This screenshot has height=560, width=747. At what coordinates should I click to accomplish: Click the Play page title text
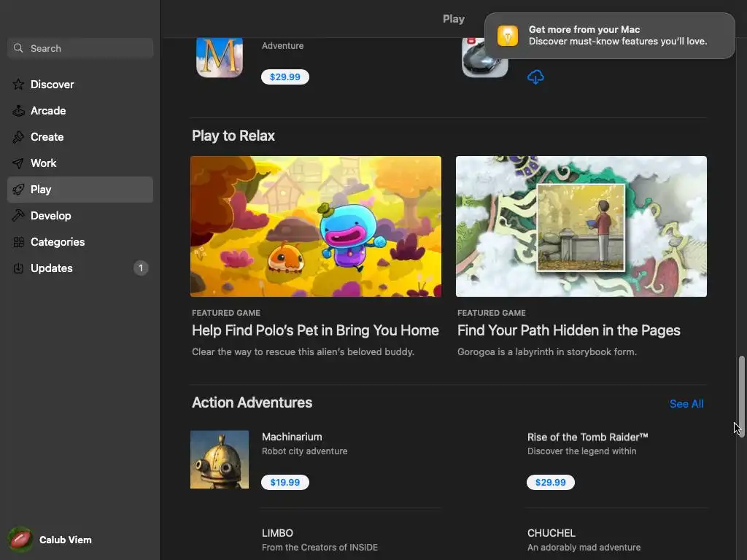pos(454,19)
